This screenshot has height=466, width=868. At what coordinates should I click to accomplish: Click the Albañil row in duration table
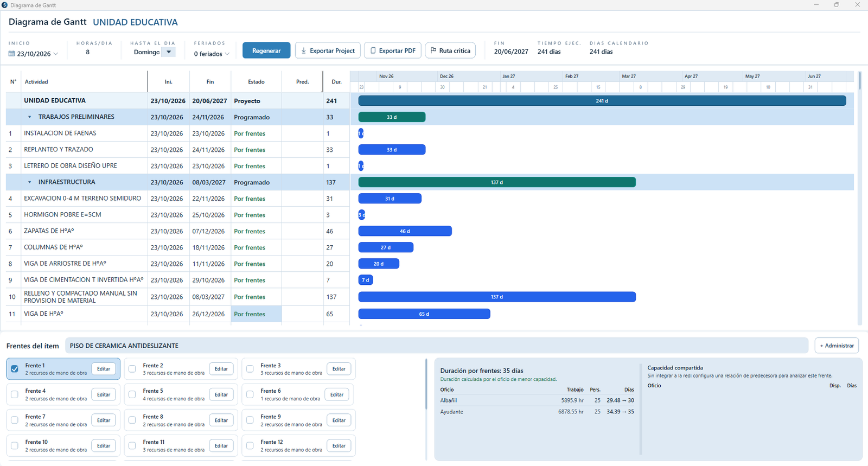(x=537, y=400)
